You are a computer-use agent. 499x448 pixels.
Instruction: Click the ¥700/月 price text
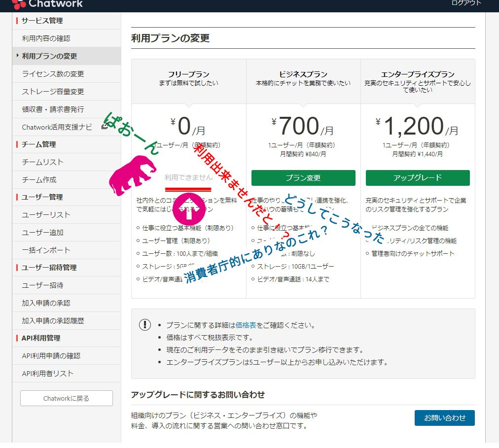[x=303, y=126]
